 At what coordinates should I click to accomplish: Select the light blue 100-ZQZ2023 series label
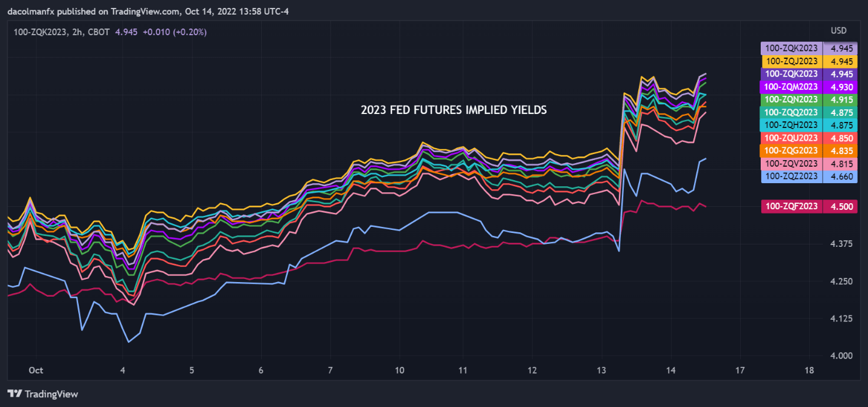coord(792,176)
